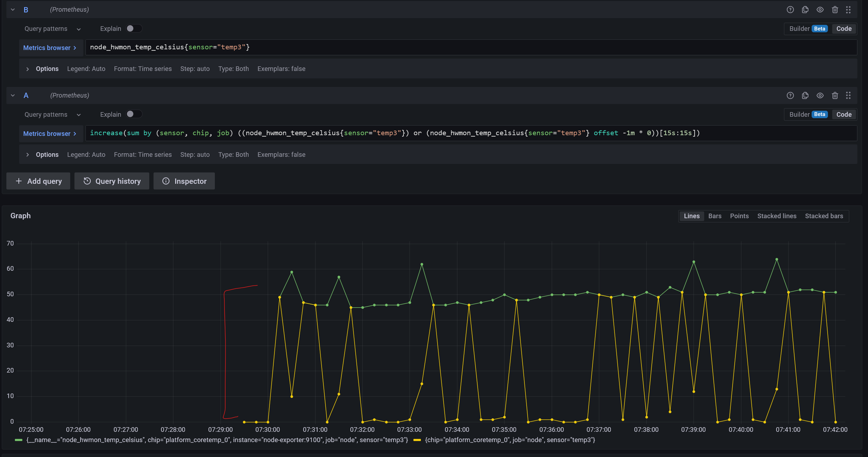The image size is (868, 457).
Task: Collapse query B row chevron
Action: tap(13, 10)
